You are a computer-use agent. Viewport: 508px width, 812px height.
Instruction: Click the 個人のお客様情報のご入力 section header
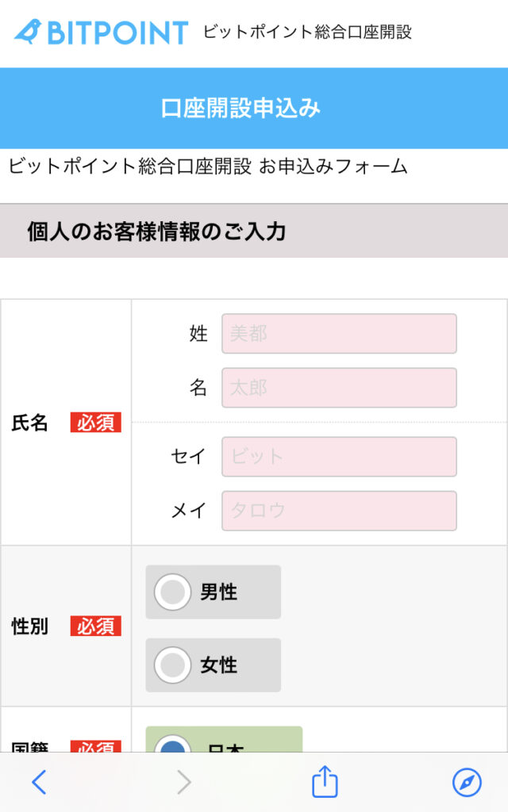pyautogui.click(x=254, y=231)
